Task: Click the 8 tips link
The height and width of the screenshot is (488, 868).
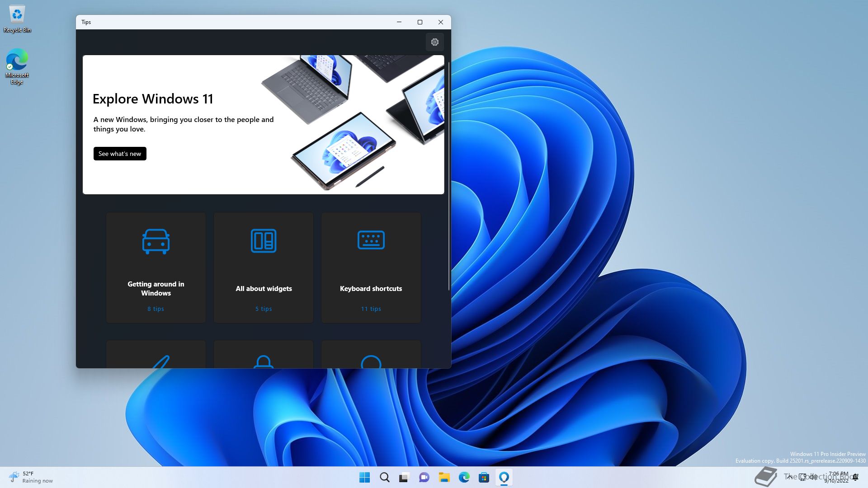Action: click(156, 309)
